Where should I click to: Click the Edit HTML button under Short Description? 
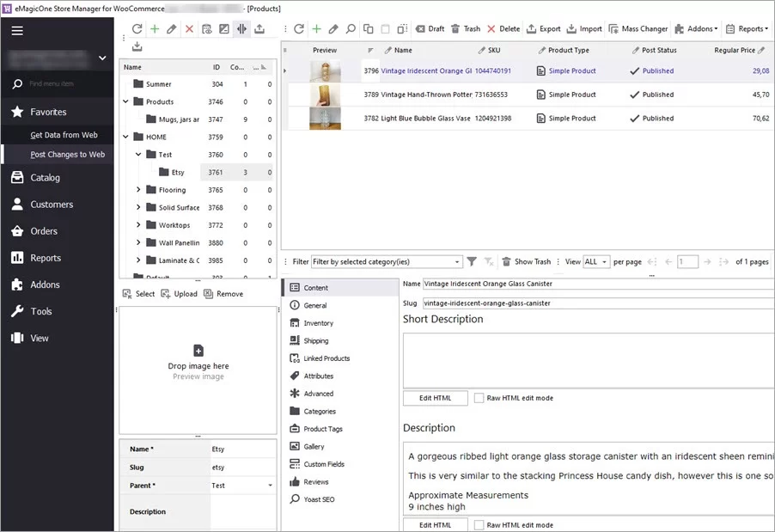click(x=435, y=397)
